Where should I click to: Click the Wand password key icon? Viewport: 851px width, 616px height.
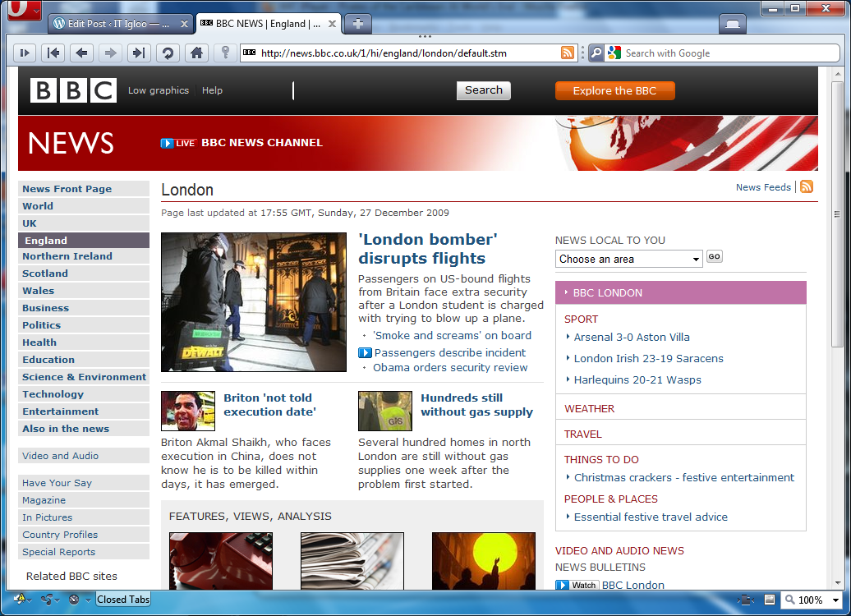(x=225, y=53)
